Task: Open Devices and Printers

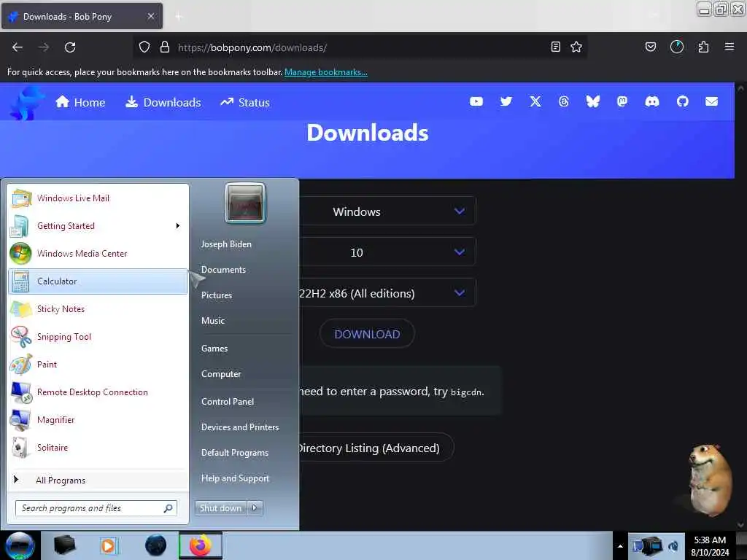Action: tap(240, 427)
